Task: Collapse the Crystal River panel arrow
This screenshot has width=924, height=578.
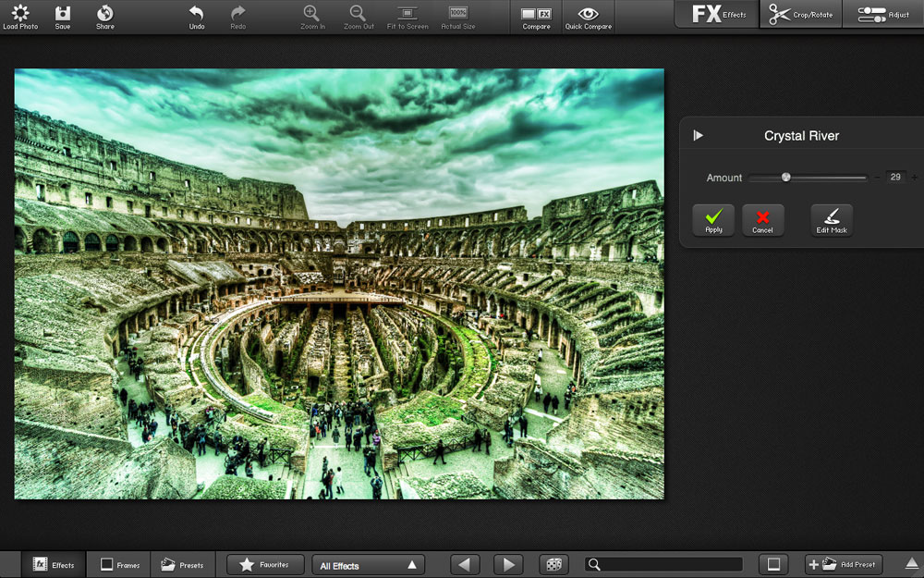Action: (698, 136)
